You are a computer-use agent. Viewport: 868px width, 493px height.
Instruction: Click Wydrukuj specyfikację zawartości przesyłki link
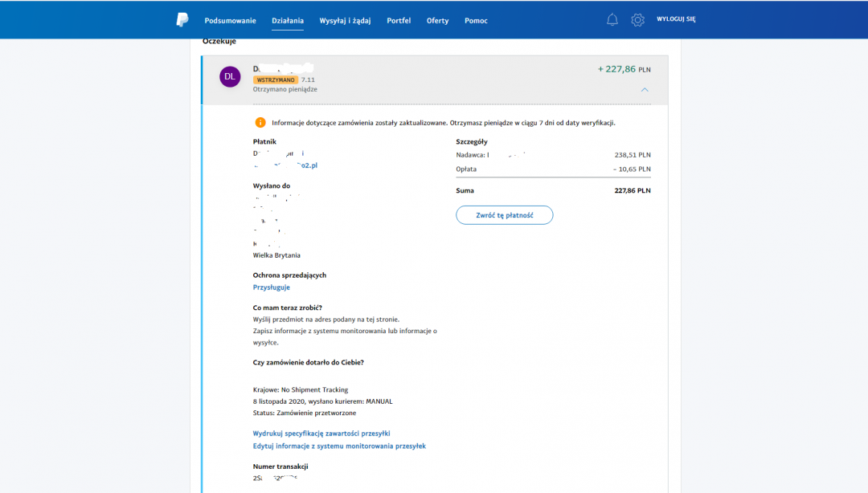[321, 434]
